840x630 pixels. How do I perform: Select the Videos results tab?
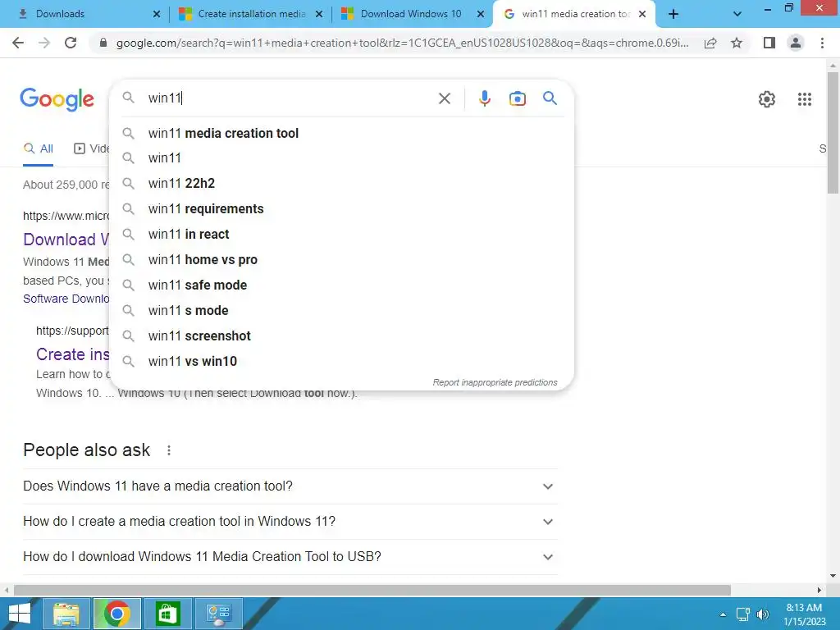coord(91,149)
